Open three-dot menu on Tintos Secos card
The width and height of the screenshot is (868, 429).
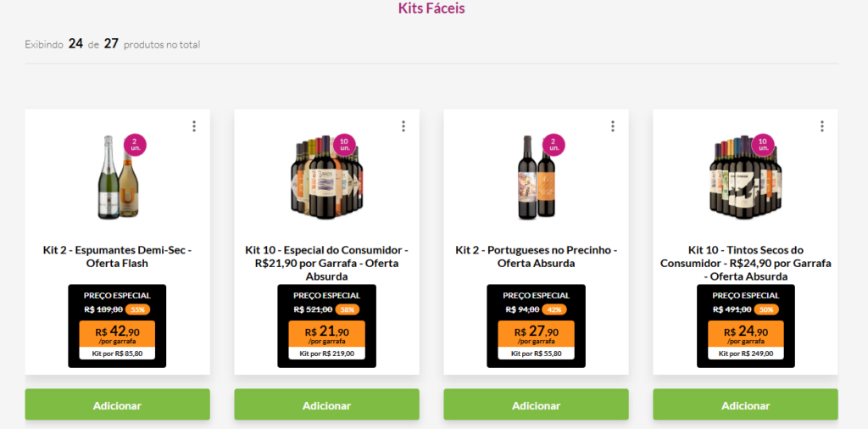[822, 126]
